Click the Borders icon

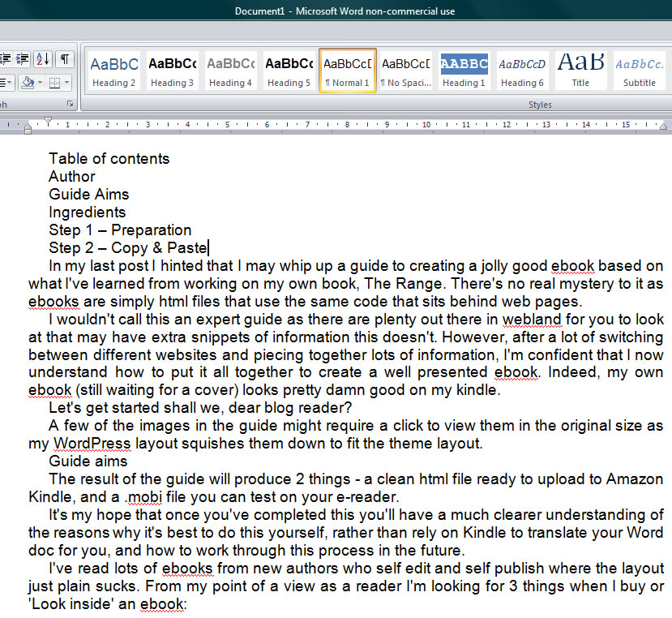53,83
